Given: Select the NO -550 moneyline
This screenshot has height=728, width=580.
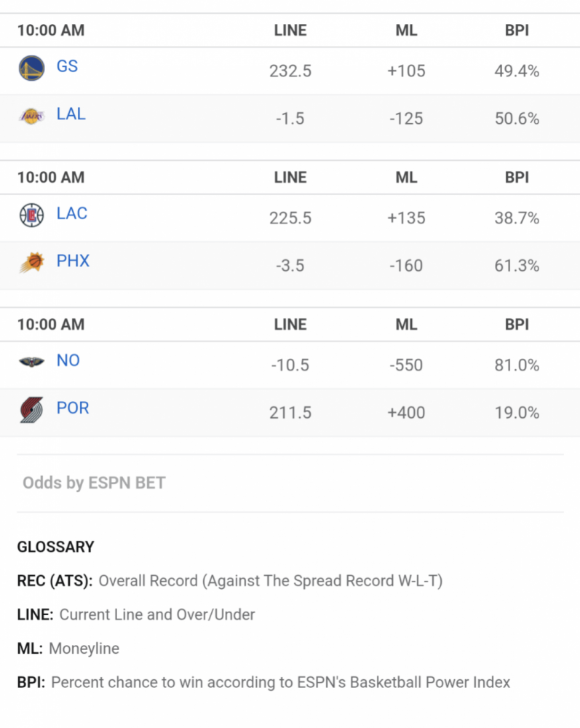Looking at the screenshot, I should tap(406, 365).
